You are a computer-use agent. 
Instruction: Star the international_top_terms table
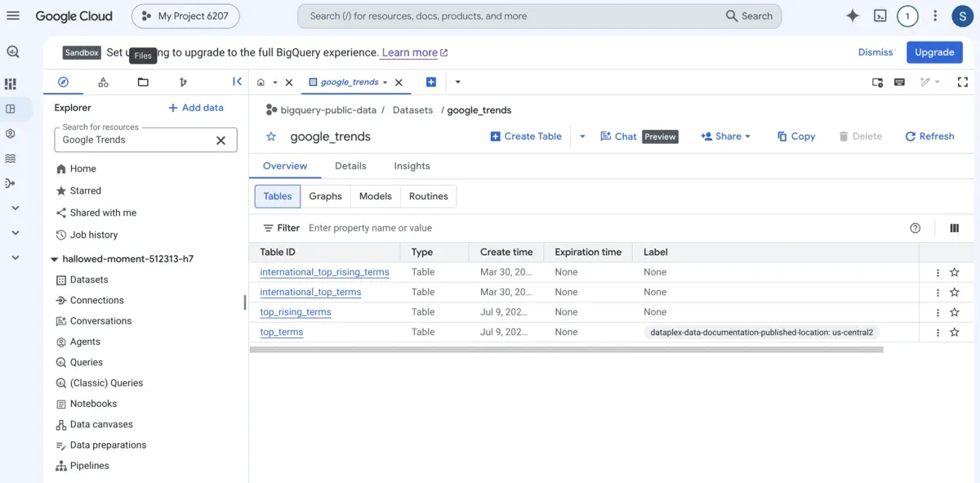pos(954,292)
